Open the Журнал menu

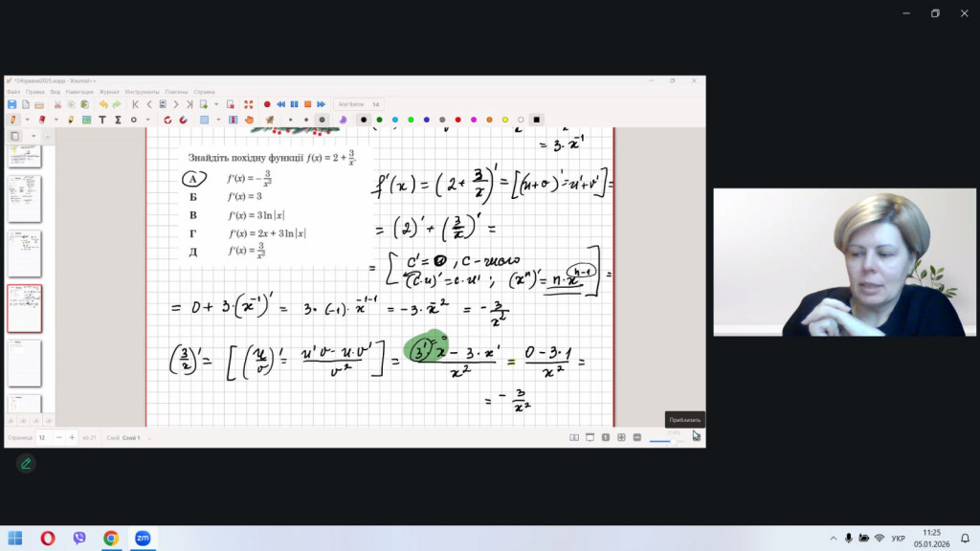[106, 92]
